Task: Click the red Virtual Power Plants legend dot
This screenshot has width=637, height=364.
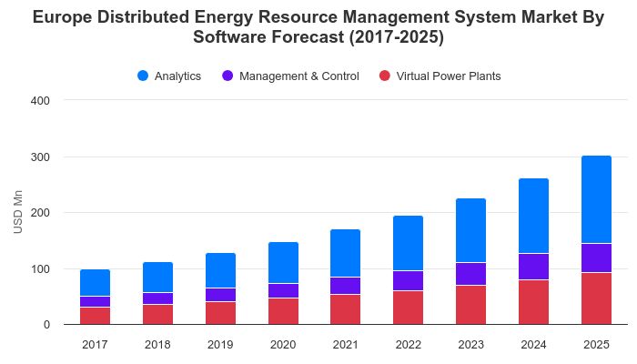Action: tap(385, 76)
